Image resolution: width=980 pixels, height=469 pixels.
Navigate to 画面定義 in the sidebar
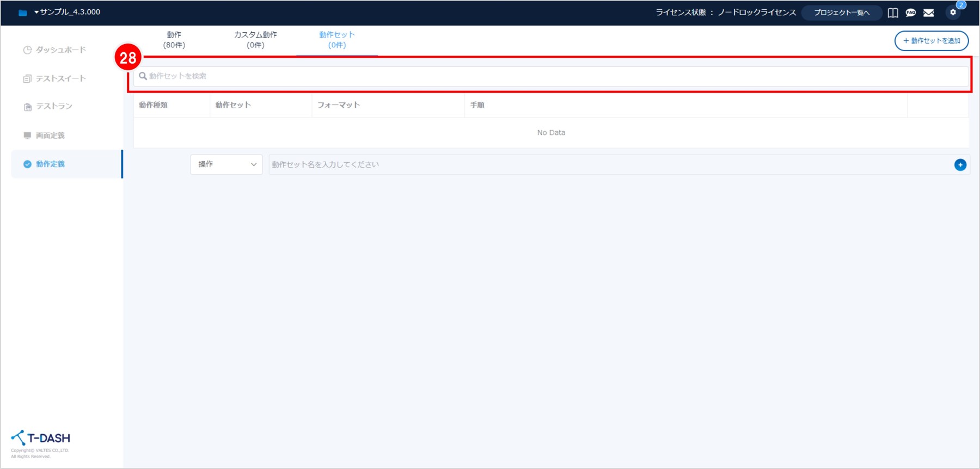pyautogui.click(x=50, y=135)
